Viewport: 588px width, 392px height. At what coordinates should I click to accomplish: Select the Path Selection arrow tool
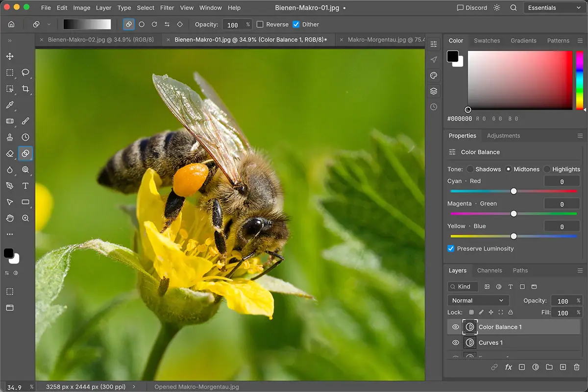(10, 202)
